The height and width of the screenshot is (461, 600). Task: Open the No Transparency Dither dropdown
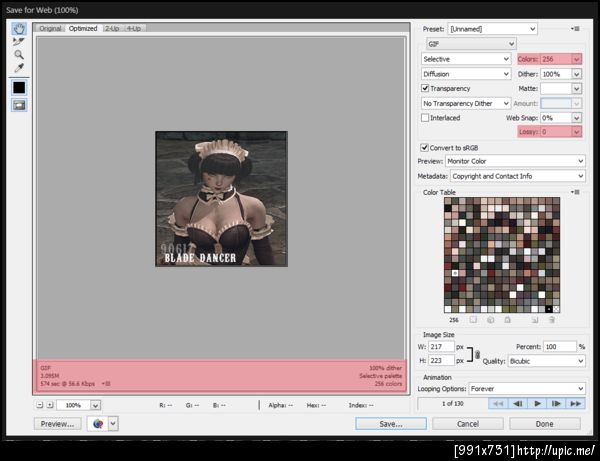coord(466,103)
